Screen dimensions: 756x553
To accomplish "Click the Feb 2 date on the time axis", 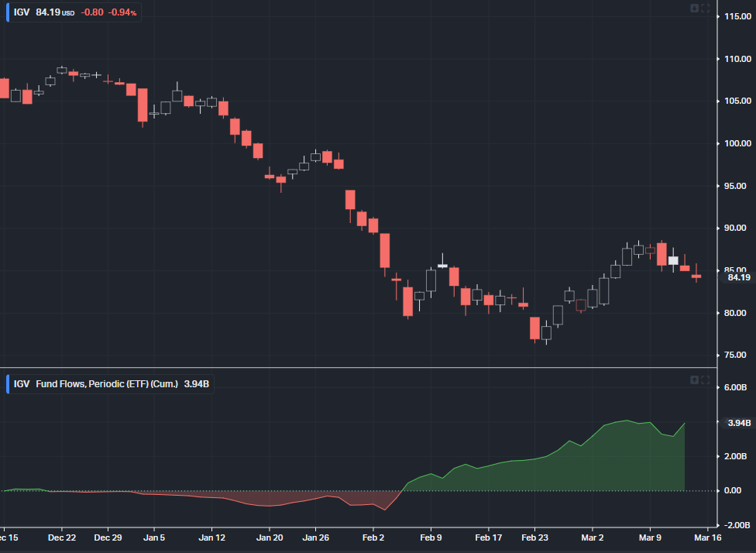I will pos(373,537).
